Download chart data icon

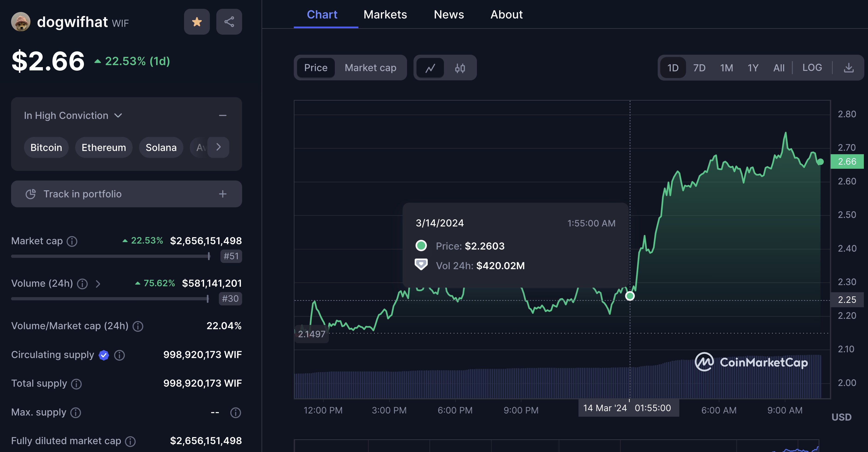point(848,68)
